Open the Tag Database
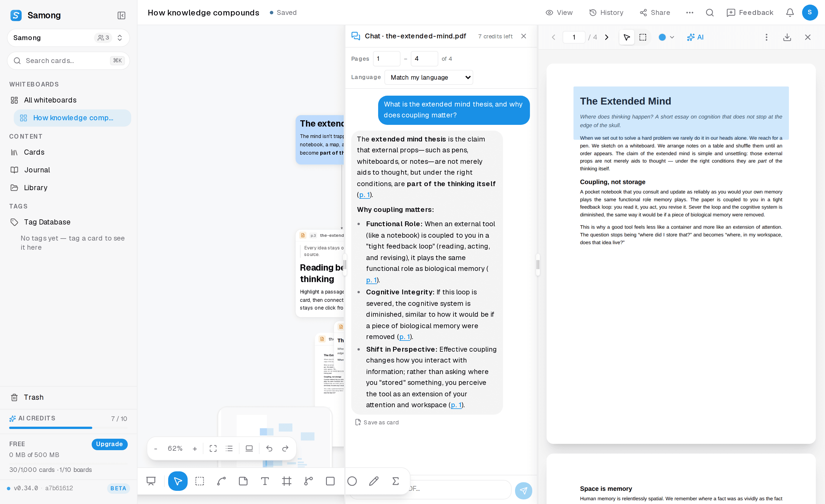The width and height of the screenshot is (825, 504). point(68,222)
